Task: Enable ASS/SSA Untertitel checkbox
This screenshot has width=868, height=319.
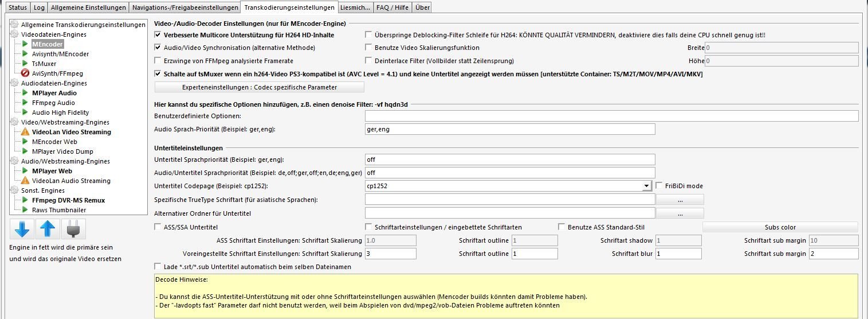Action: (158, 227)
